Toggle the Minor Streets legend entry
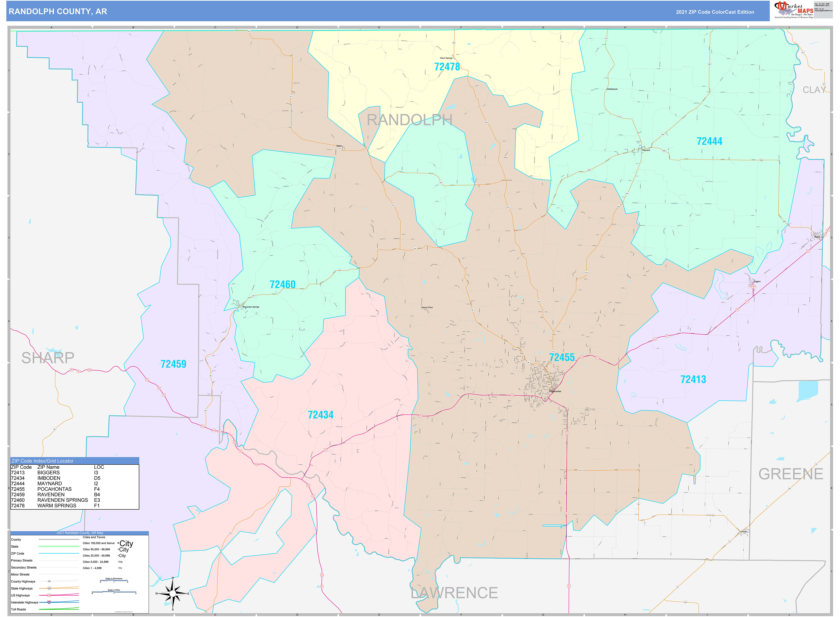This screenshot has height=617, width=840. 21,575
